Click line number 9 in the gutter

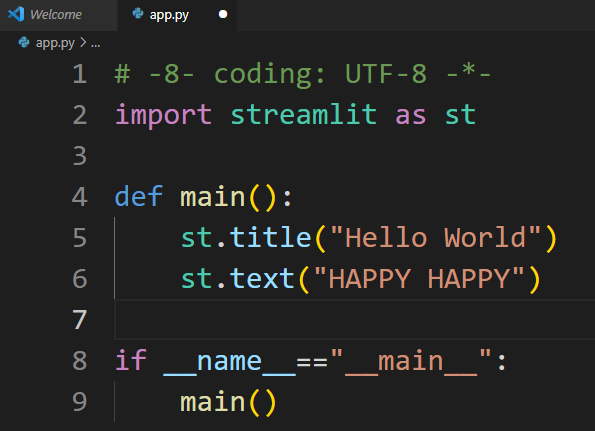point(80,401)
